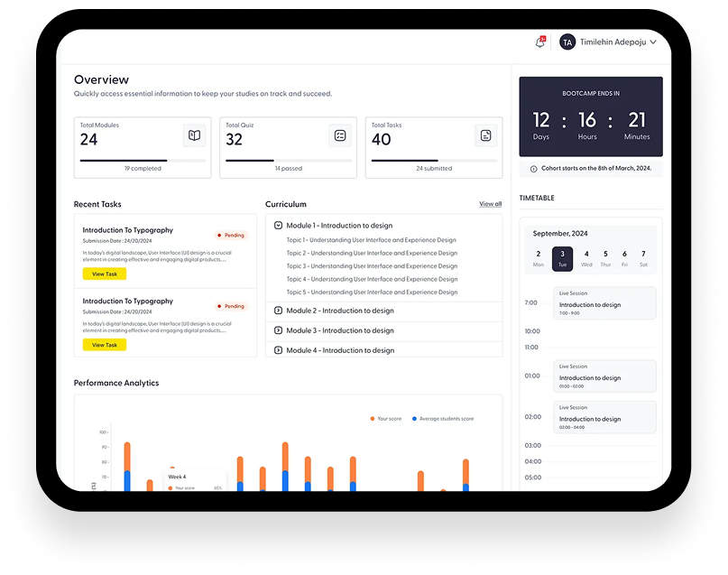Click the Total Quiz icon

coord(340,135)
